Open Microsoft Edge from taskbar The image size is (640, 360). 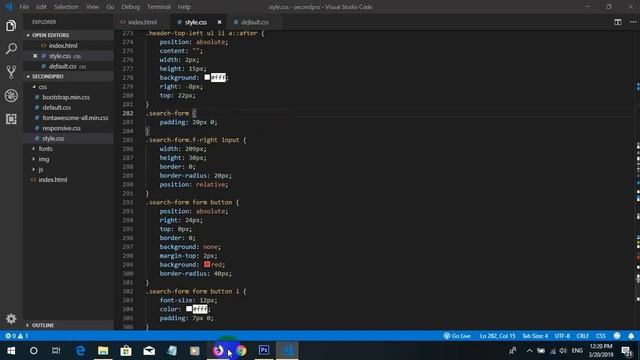[80, 350]
